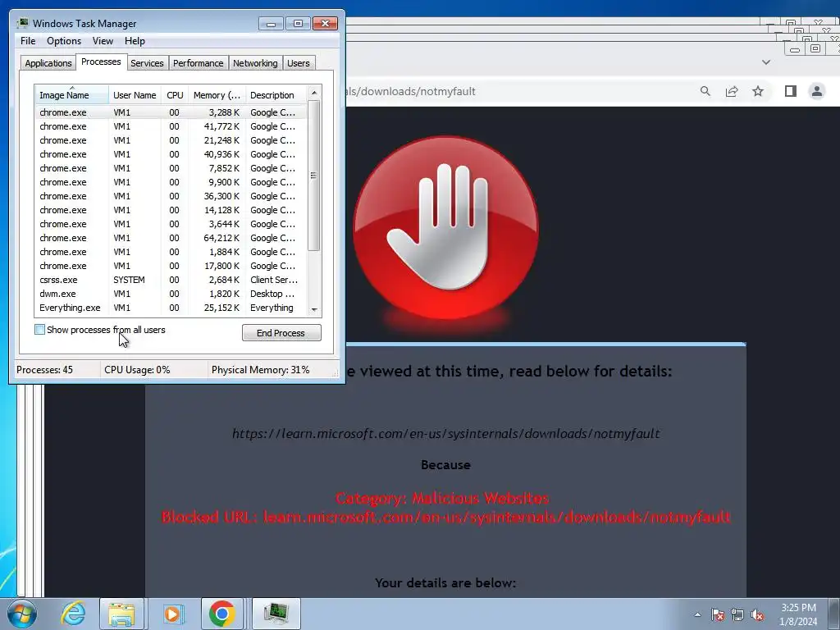Open the View menu
840x630 pixels.
103,41
